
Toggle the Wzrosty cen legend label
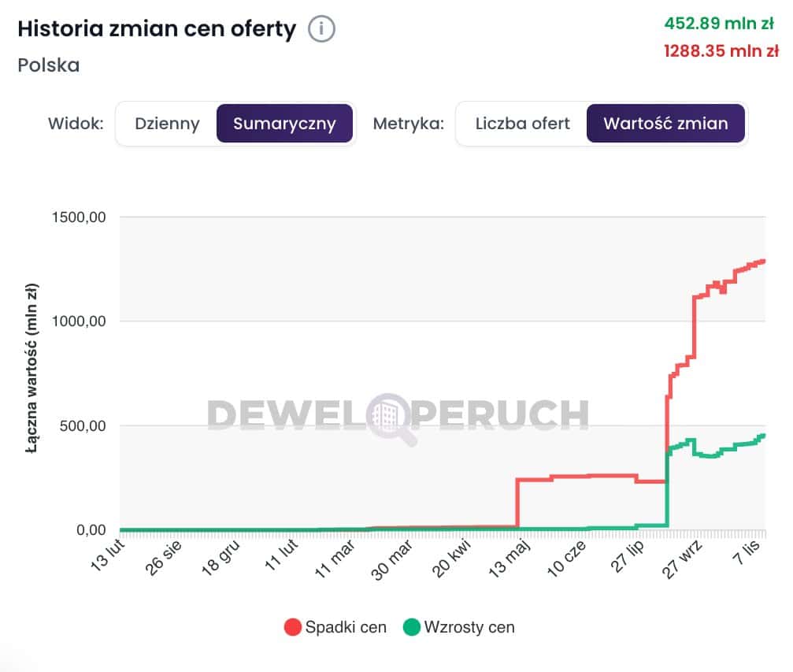469,628
